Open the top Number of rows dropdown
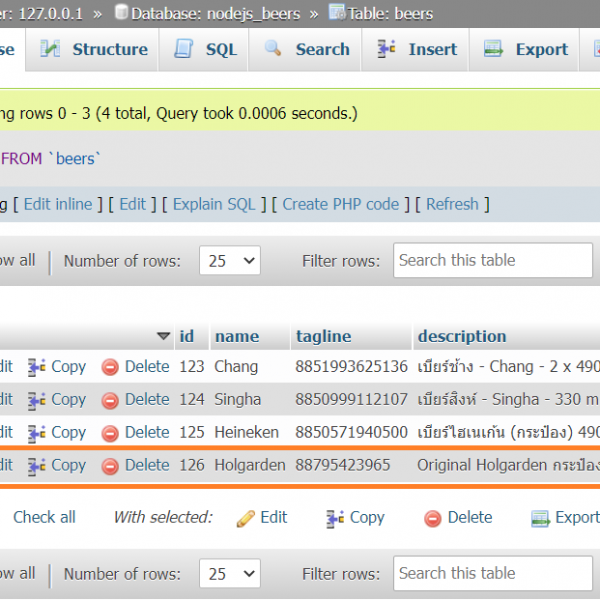 229,261
